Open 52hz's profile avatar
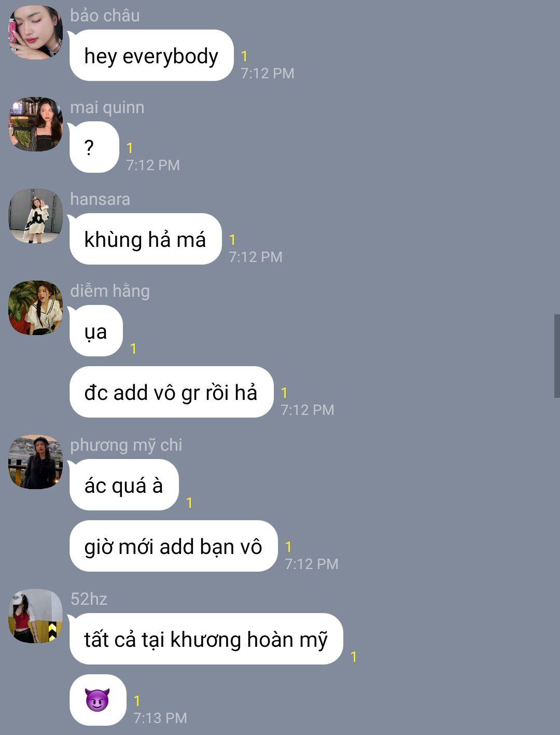Viewport: 560px width, 735px height. pos(36,616)
